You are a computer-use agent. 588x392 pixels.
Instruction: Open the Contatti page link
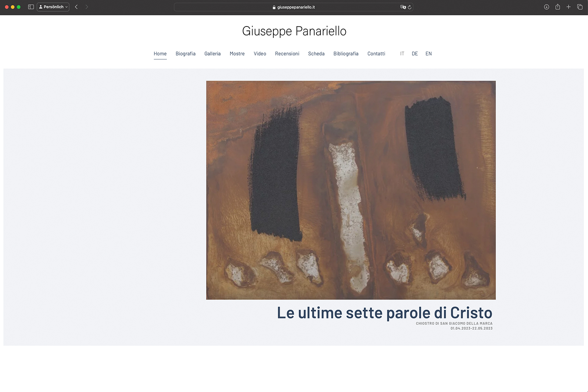tap(376, 54)
